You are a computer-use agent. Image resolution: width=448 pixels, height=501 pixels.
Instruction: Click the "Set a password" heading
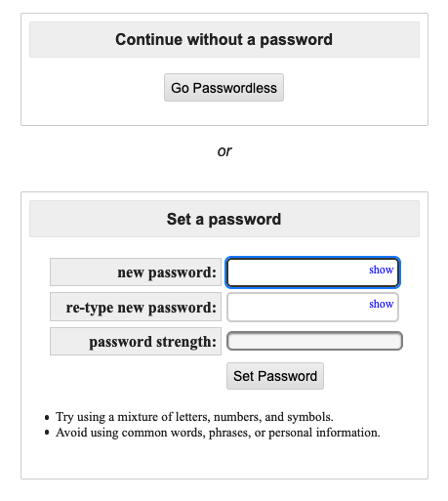[x=224, y=219]
